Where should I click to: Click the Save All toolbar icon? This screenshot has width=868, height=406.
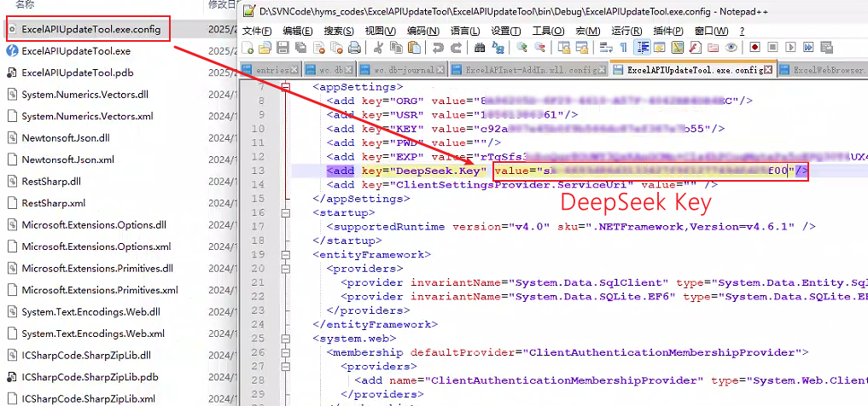(x=300, y=48)
